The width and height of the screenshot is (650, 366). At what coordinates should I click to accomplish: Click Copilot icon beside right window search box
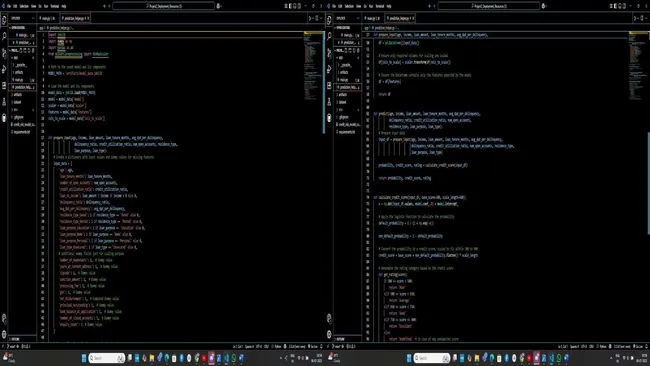[x=543, y=6]
